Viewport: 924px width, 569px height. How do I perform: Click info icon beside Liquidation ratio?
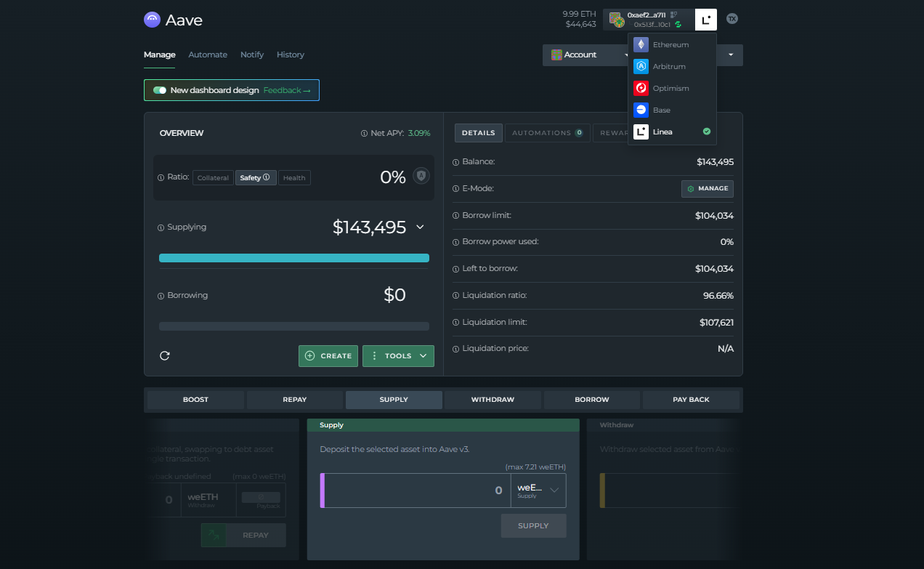pos(456,296)
